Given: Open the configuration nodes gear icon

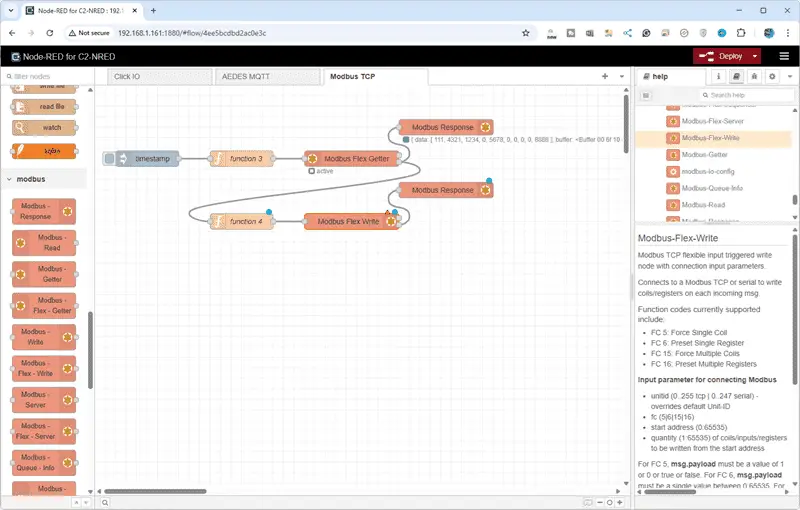Looking at the screenshot, I should pos(772,76).
